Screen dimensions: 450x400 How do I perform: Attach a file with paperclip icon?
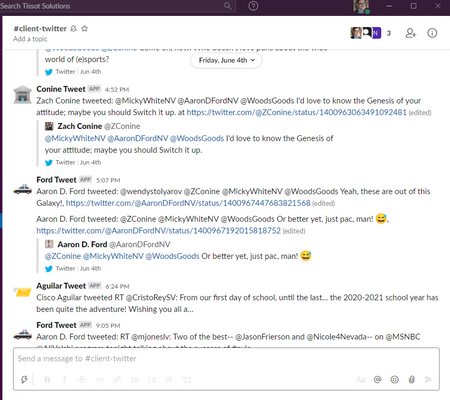pos(412,379)
